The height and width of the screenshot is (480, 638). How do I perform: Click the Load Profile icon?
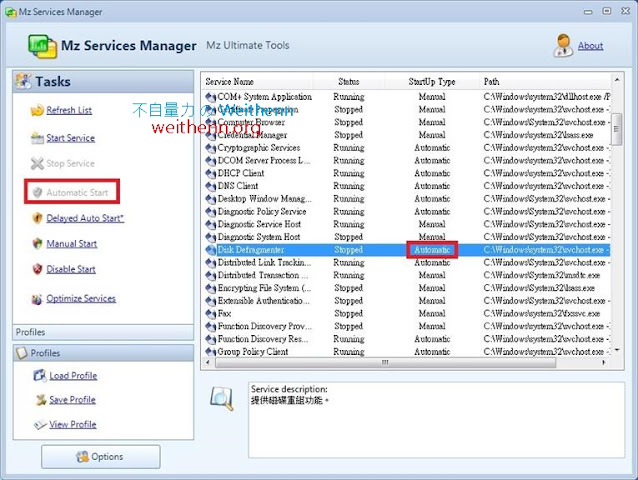(x=40, y=375)
